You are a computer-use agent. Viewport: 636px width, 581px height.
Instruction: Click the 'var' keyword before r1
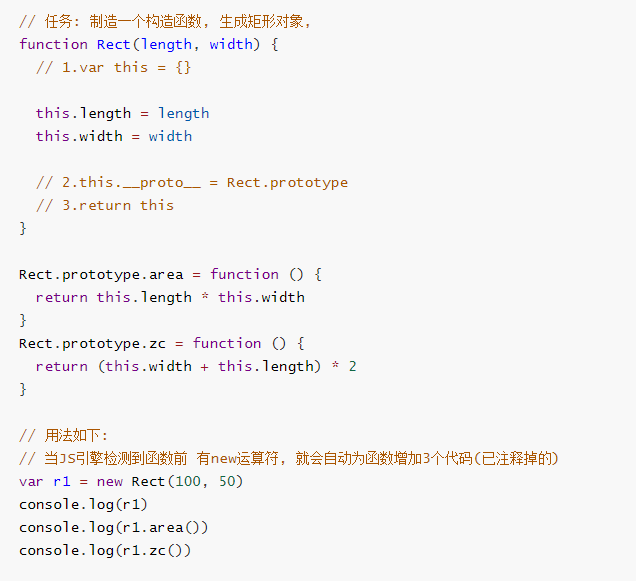point(31,481)
